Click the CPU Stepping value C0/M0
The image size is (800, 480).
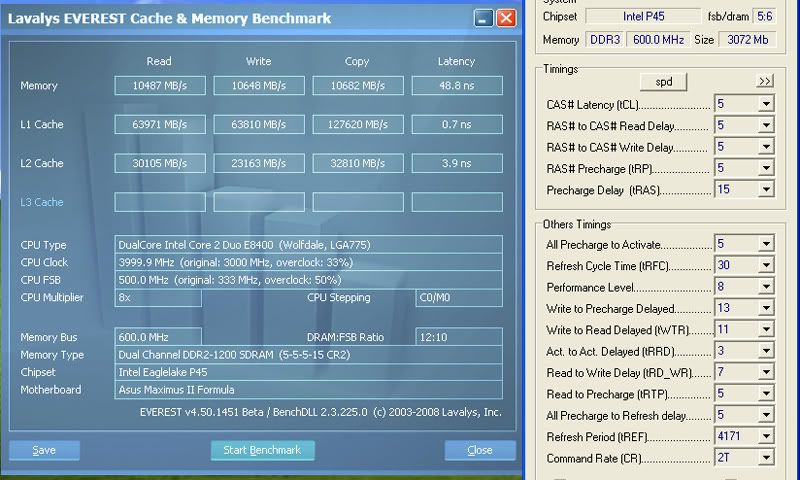click(459, 297)
